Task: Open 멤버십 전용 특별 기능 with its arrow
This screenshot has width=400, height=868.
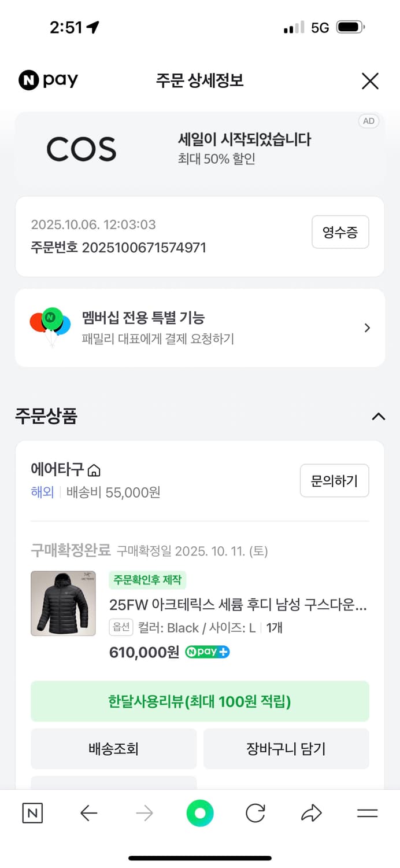Action: point(367,328)
